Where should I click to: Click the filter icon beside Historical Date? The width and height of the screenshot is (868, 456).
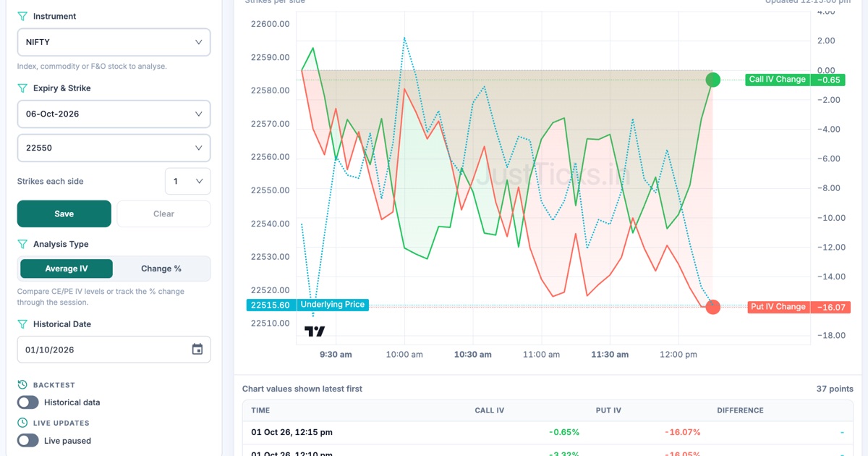[22, 324]
